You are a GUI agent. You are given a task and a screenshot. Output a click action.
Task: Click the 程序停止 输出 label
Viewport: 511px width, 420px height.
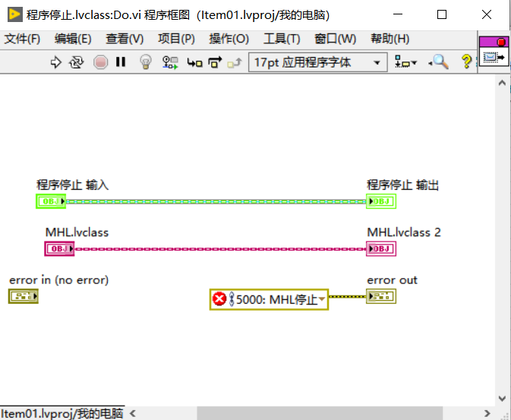403,185
